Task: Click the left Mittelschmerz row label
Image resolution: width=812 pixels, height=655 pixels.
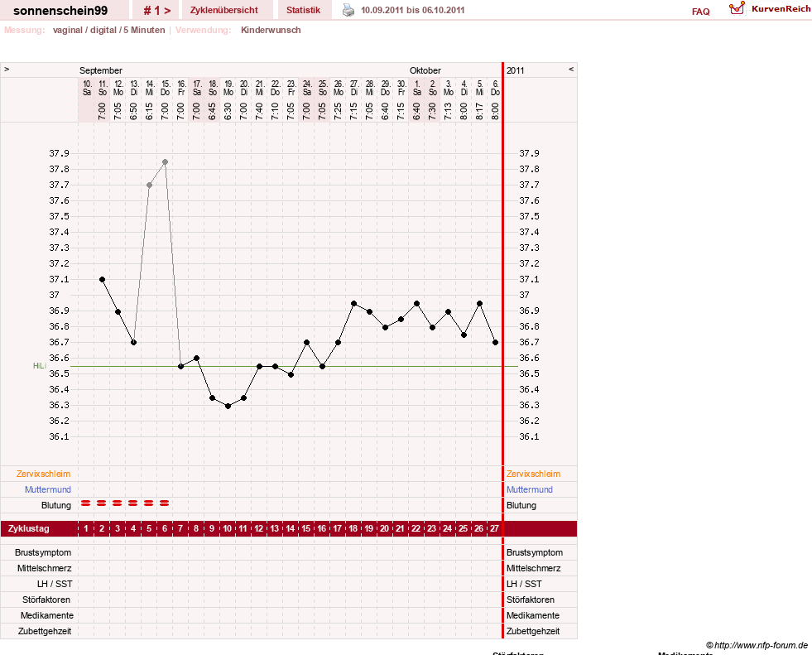Action: 44,568
